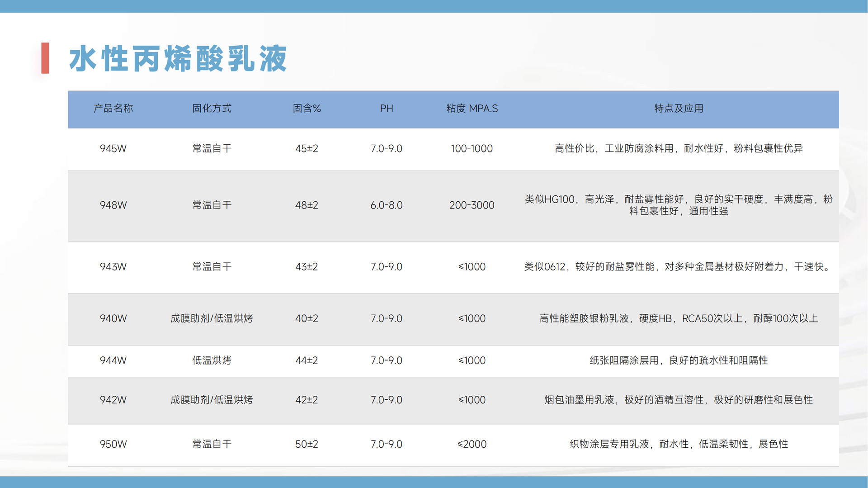Viewport: 868px width, 488px height.
Task: Click the PH column header
Action: tap(386, 109)
